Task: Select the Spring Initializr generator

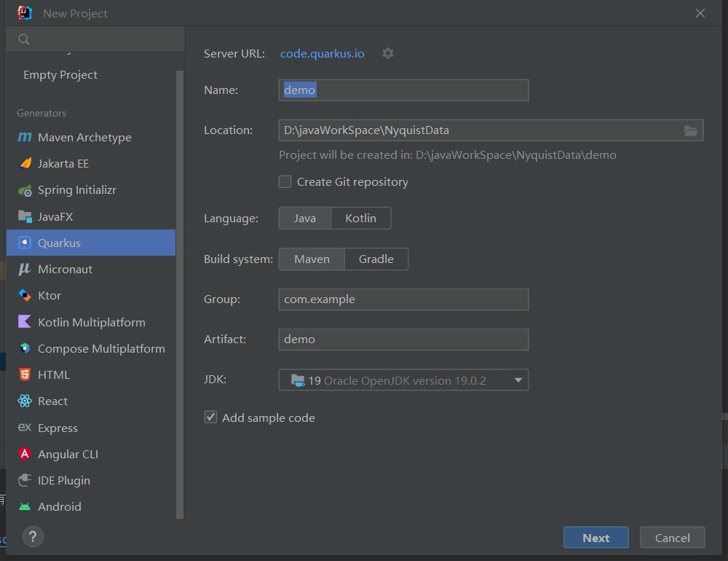Action: pos(76,190)
